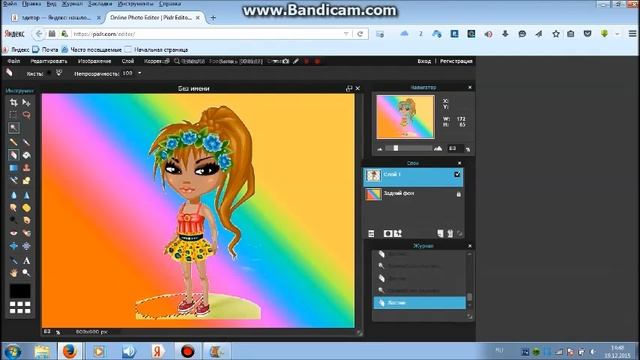The height and width of the screenshot is (360, 640).
Task: Select the Задний фон layer
Action: [413, 194]
